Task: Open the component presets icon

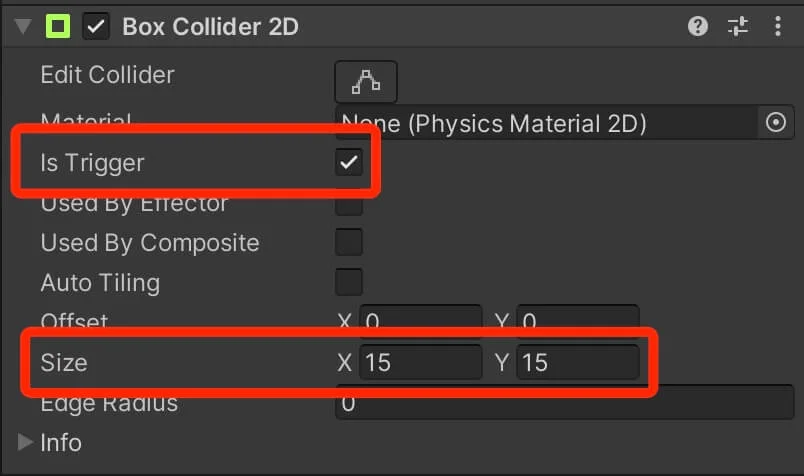Action: 737,26
